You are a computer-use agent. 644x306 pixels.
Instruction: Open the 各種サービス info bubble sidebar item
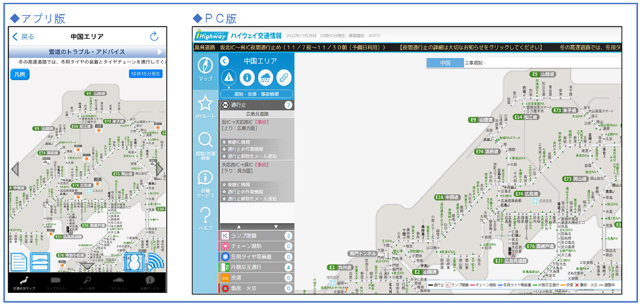point(205,184)
